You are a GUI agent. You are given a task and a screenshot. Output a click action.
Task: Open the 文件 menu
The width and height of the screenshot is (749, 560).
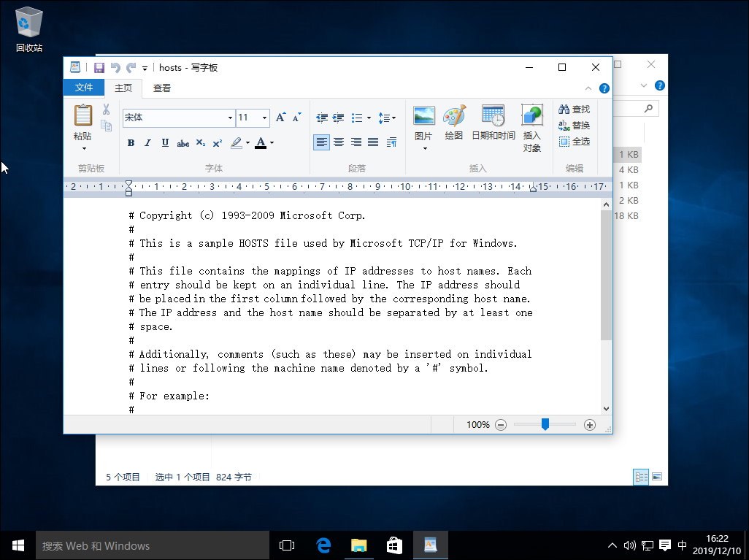[84, 87]
